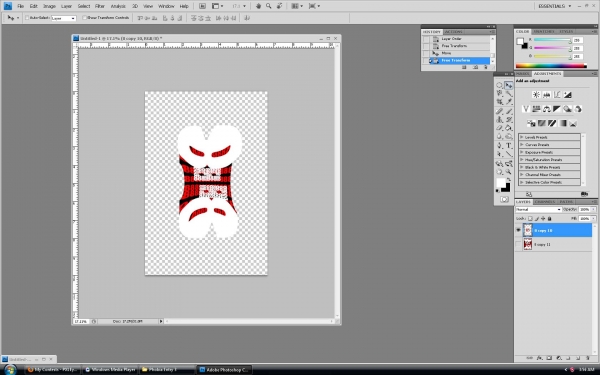600x375 pixels.
Task: Switch to the Actions tab
Action: click(454, 32)
